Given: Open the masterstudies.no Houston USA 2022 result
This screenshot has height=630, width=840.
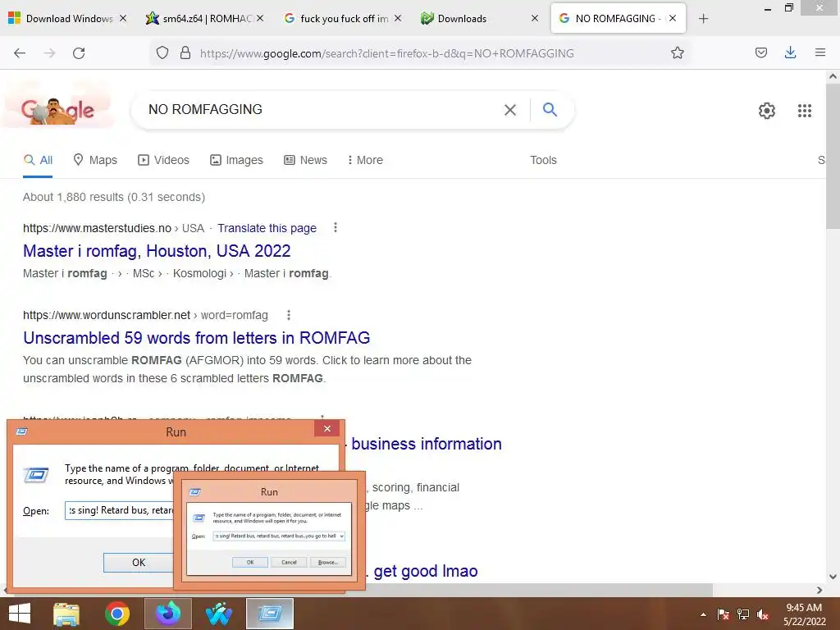Looking at the screenshot, I should tap(157, 251).
